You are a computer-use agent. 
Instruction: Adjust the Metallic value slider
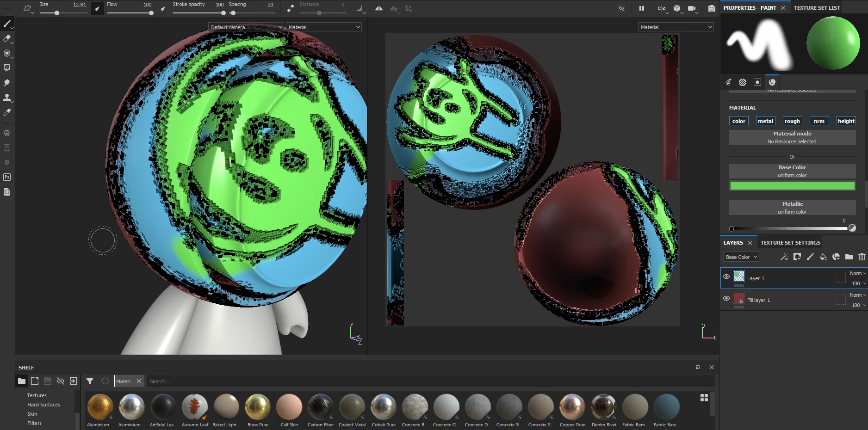pyautogui.click(x=789, y=228)
